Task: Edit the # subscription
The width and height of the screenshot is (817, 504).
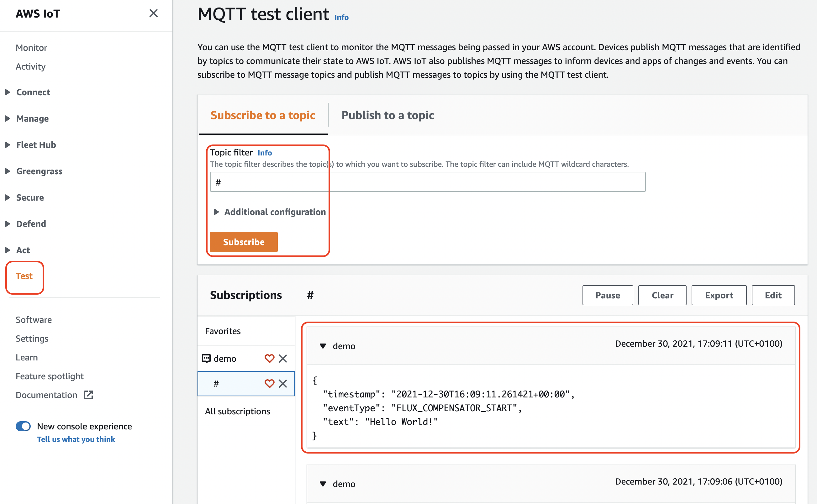Action: point(773,295)
